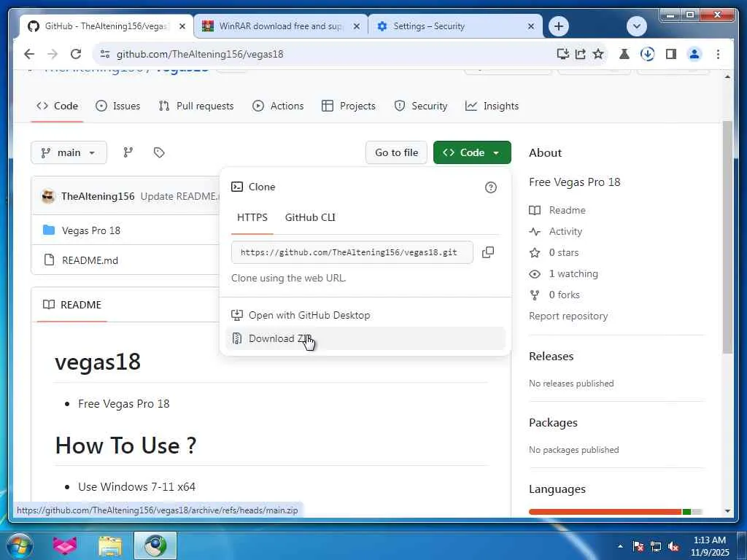Open the downloads toolbar icon
Viewport: 747px width, 560px height.
648,54
